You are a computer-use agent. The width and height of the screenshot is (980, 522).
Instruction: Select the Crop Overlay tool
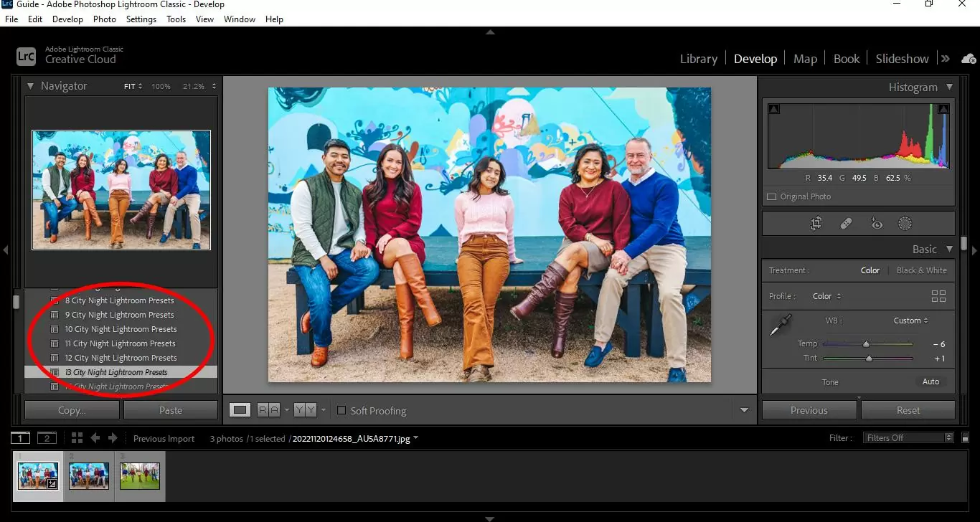tap(816, 224)
